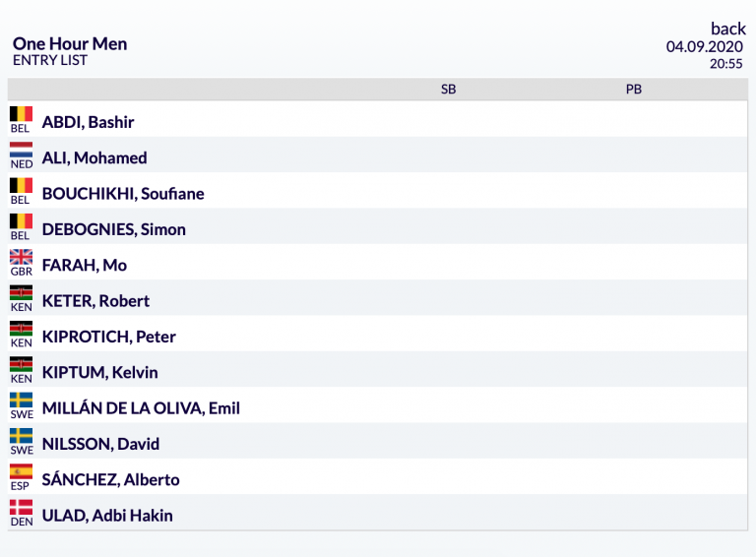This screenshot has width=756, height=557.
Task: Click the PB column header
Action: coord(633,90)
